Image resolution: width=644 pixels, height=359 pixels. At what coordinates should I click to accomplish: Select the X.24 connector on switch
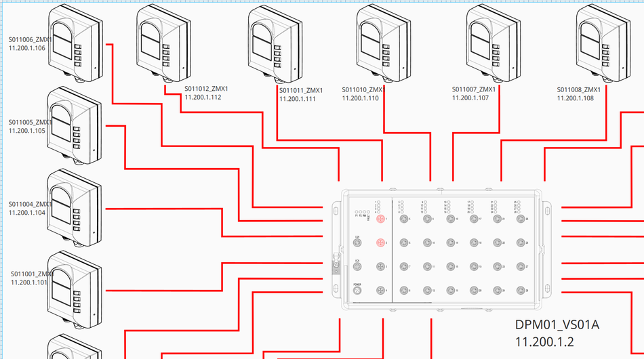(357, 242)
